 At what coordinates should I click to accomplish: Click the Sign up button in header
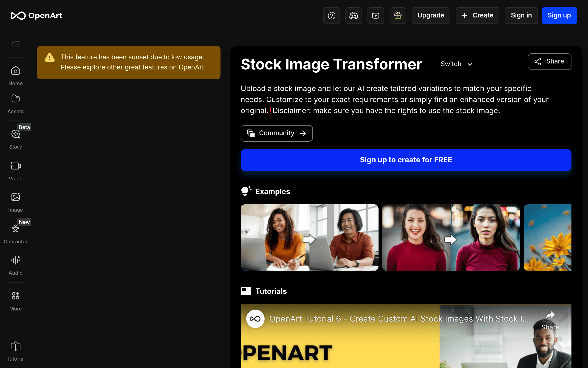[559, 16]
